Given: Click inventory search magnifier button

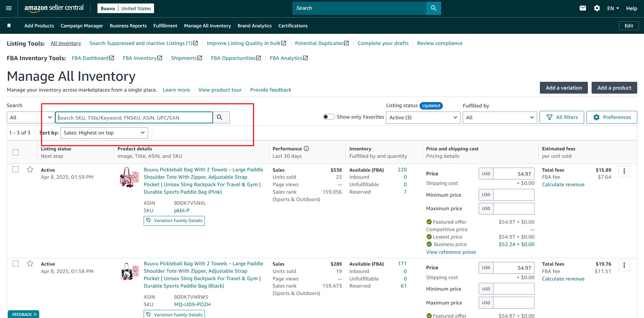Looking at the screenshot, I should pyautogui.click(x=220, y=117).
